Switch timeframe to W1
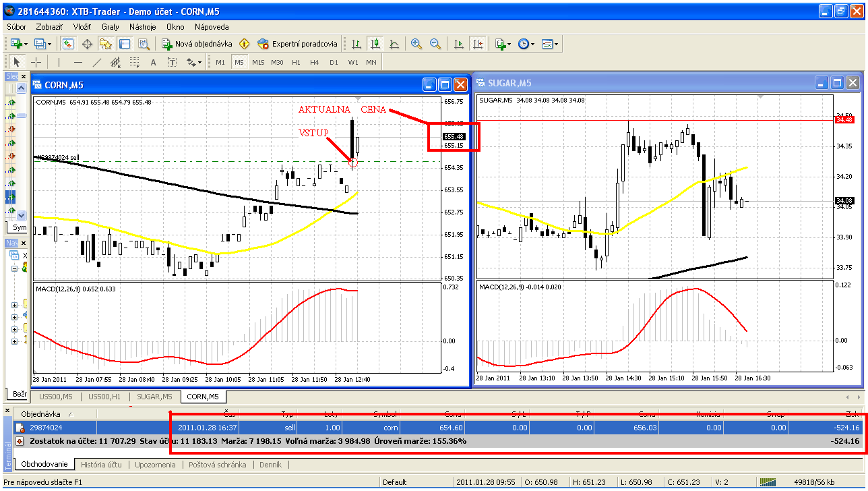This screenshot has width=868, height=491. [x=352, y=62]
